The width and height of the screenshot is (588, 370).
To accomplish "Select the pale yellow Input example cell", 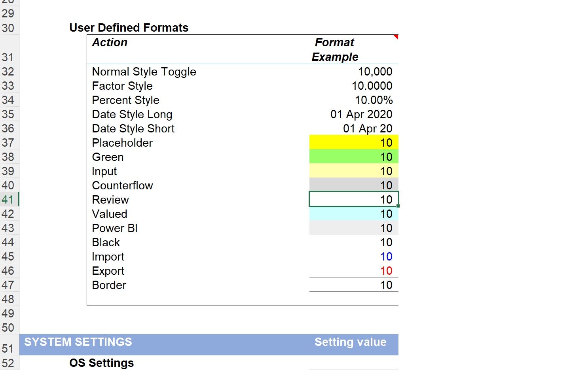I will pyautogui.click(x=353, y=171).
